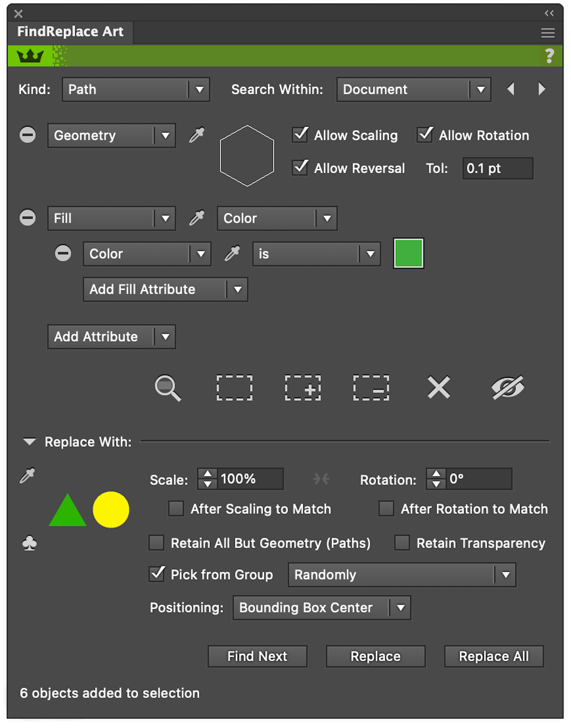
Task: Click the add to selection icon
Action: [303, 388]
